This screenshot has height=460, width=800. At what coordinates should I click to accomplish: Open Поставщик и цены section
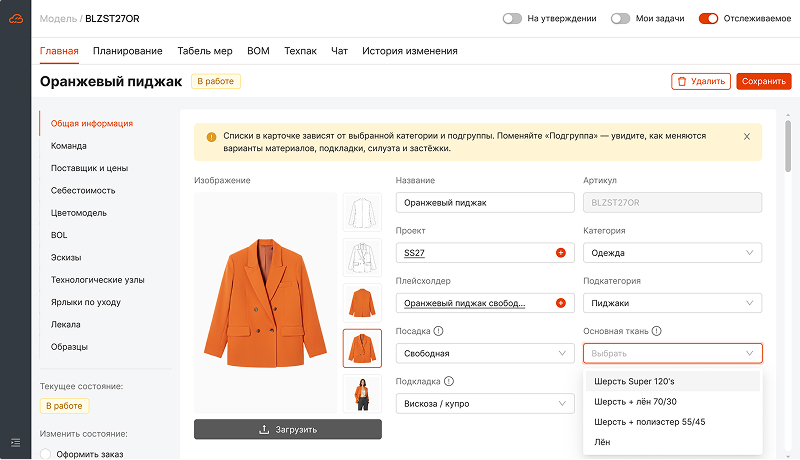89,168
